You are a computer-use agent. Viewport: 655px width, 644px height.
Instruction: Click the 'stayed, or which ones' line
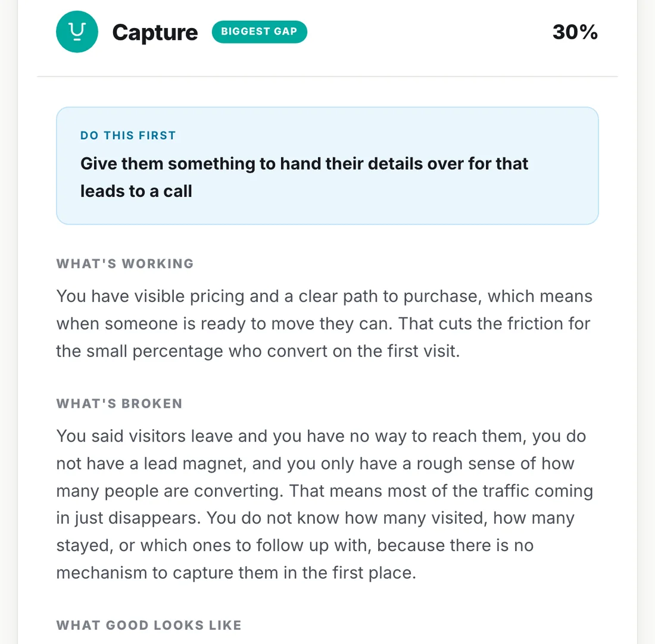[295, 545]
